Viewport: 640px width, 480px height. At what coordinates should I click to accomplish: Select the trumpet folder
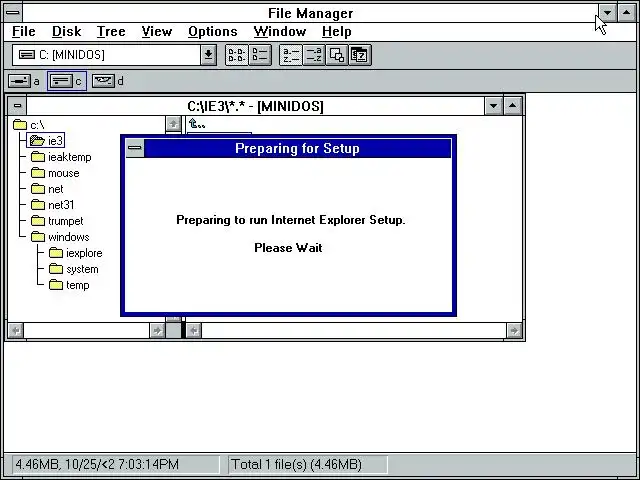[x=57, y=221]
